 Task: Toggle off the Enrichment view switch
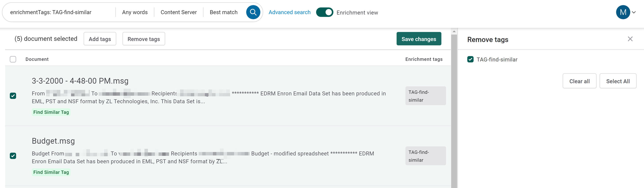point(324,12)
